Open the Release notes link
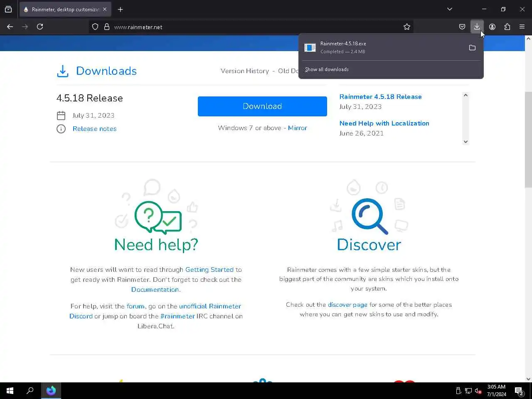The width and height of the screenshot is (532, 399). click(x=94, y=129)
